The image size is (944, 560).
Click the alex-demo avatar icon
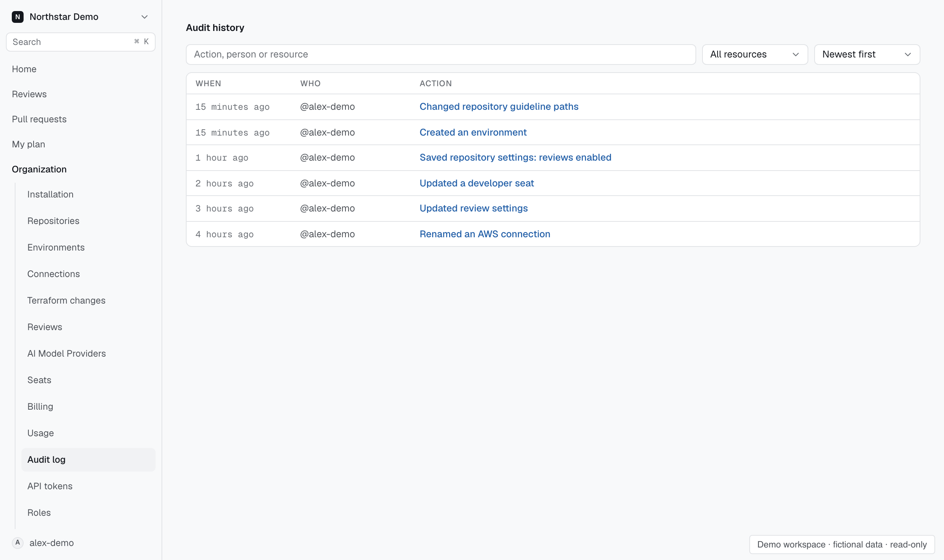coord(17,543)
